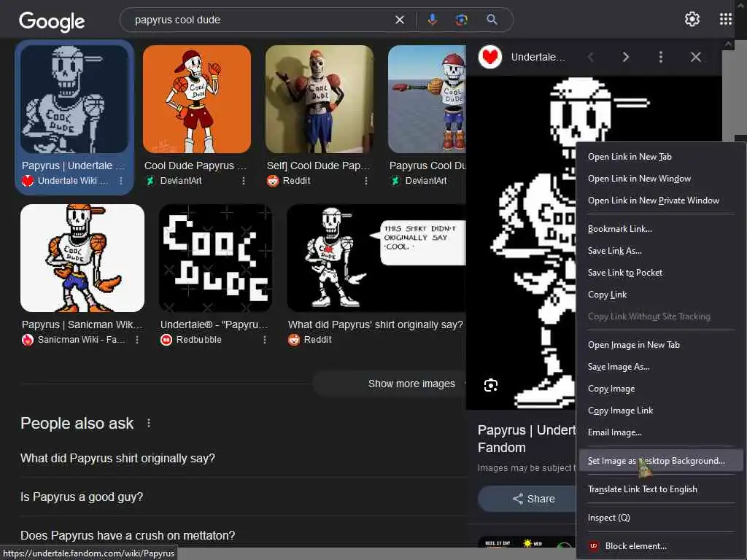Select Open Link in New Window
747x560 pixels.
[x=660, y=179]
